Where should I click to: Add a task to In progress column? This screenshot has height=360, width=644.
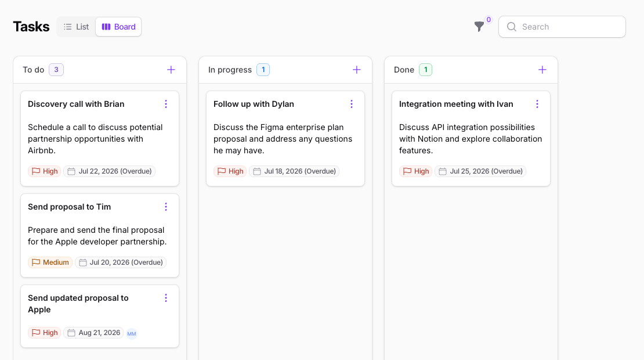[x=356, y=70]
